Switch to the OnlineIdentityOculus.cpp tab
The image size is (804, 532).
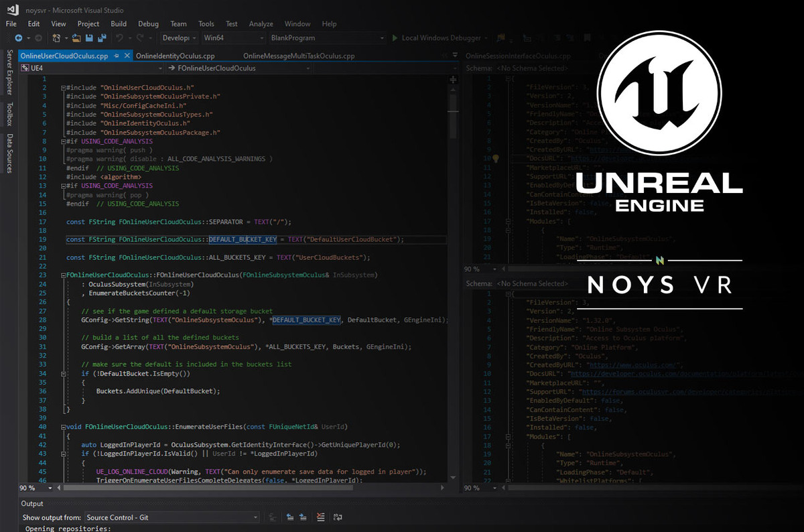(x=175, y=56)
